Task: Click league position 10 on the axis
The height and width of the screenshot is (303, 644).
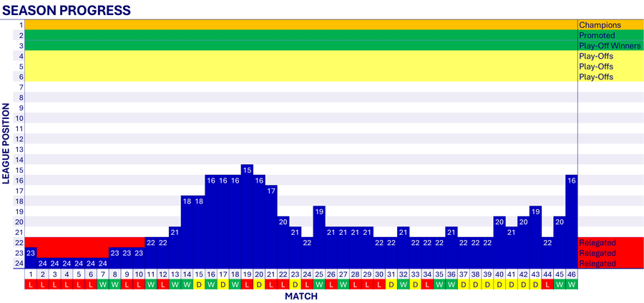Action: [19, 118]
